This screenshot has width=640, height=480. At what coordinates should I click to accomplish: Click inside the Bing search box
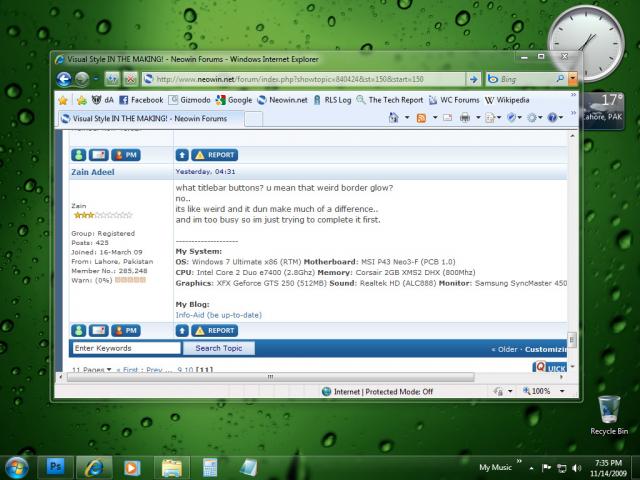point(520,79)
